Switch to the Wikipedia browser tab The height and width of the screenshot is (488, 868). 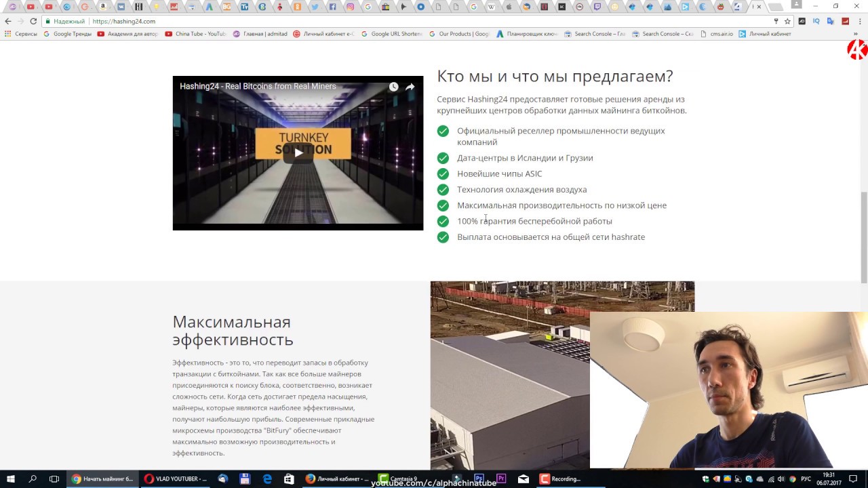tap(491, 7)
